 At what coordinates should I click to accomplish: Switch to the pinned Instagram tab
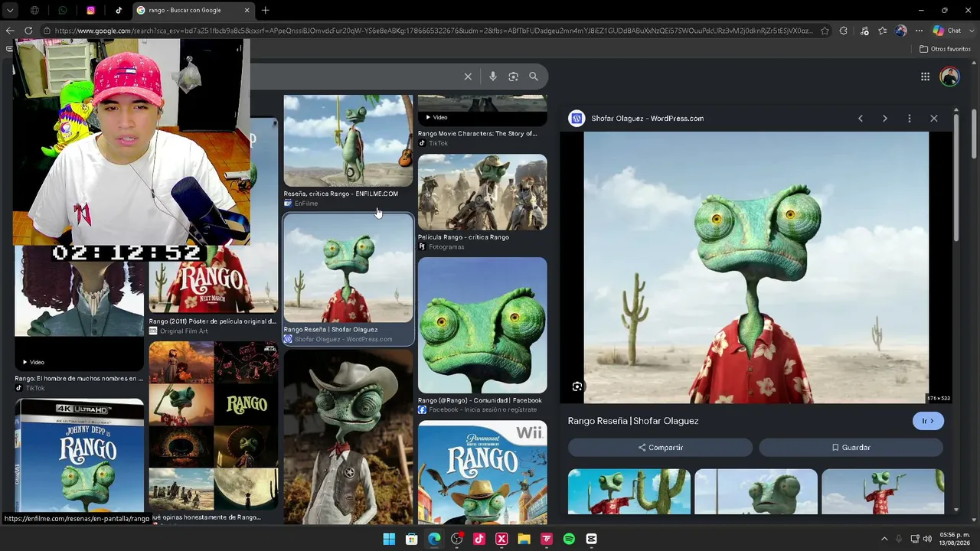(x=90, y=10)
